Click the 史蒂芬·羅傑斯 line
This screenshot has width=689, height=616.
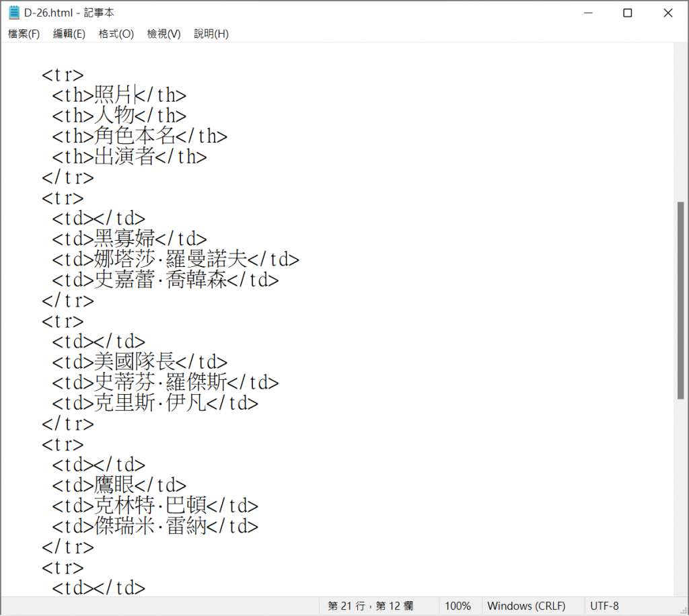pyautogui.click(x=166, y=383)
